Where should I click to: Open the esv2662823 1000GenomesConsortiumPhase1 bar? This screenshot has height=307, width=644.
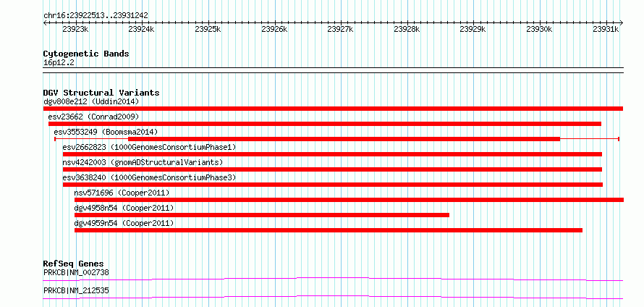point(332,154)
